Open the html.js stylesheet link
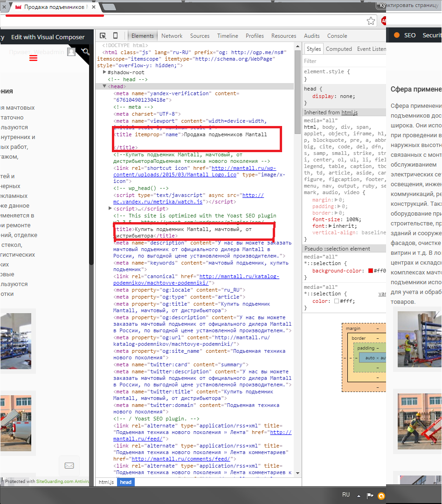Viewport: 442px width, 504px height. [x=349, y=112]
